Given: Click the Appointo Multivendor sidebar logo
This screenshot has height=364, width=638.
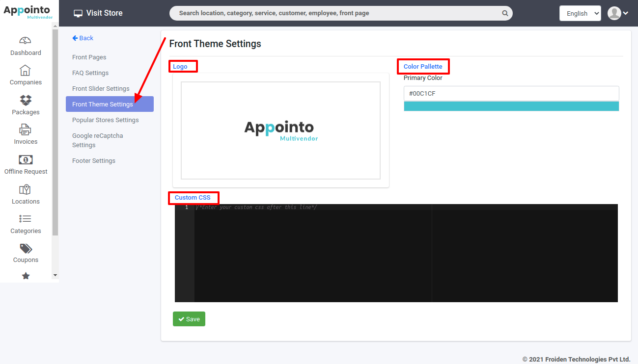Looking at the screenshot, I should coord(27,12).
